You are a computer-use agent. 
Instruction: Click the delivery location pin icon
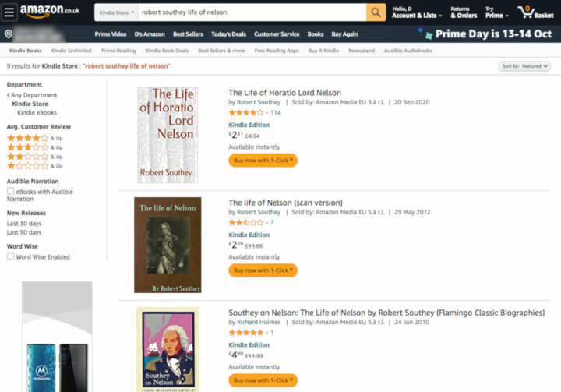pos(9,34)
